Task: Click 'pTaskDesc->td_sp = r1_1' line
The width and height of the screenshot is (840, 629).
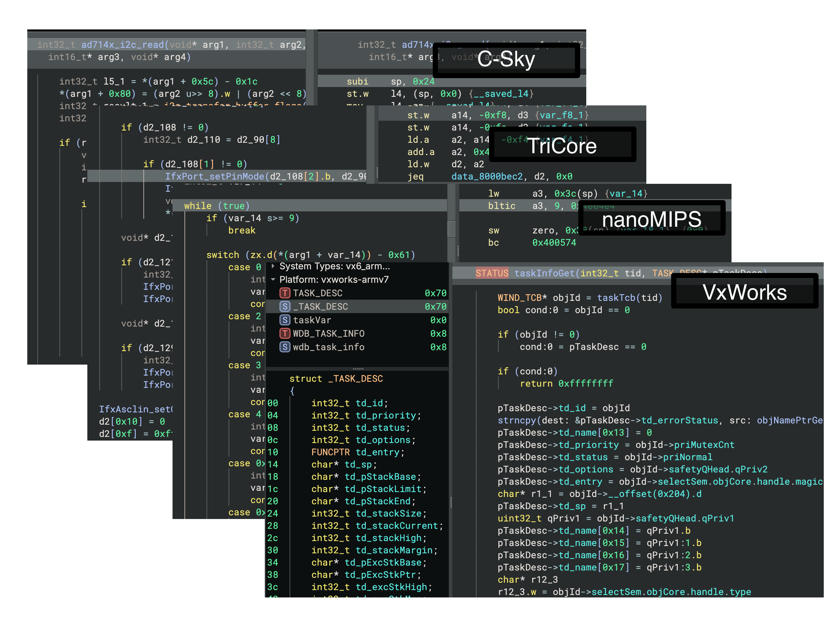Action: tap(561, 506)
